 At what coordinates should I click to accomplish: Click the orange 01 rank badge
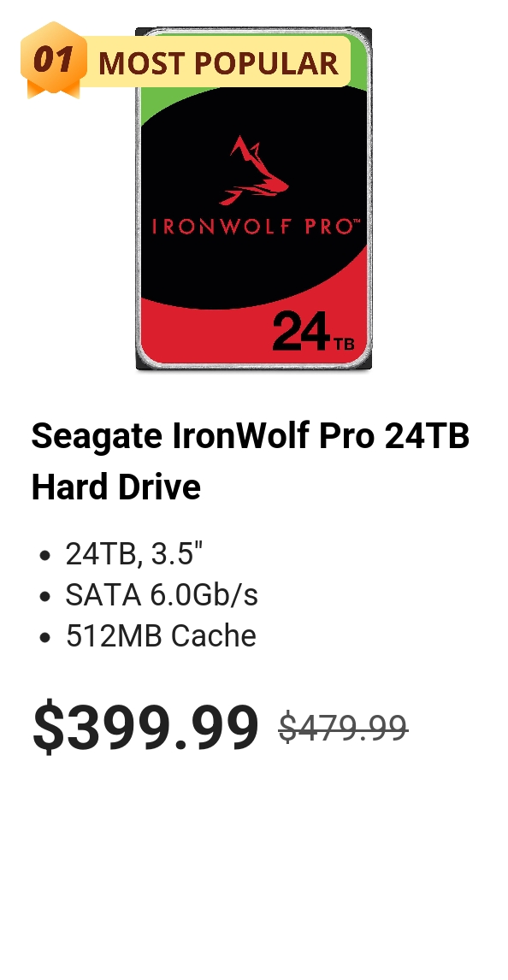[x=54, y=59]
